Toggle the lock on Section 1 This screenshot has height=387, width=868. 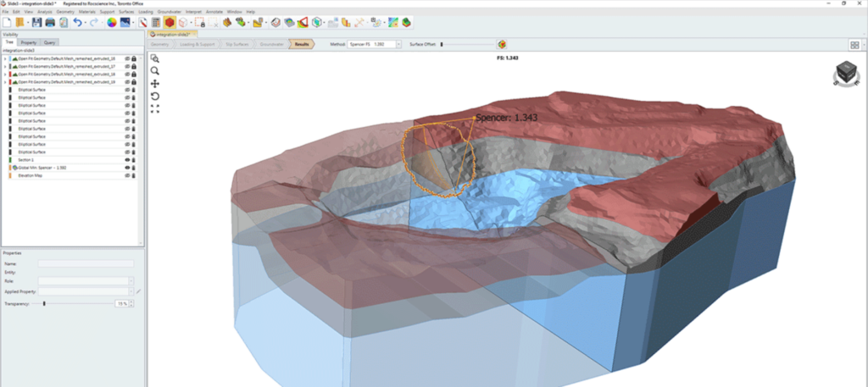[x=133, y=160]
